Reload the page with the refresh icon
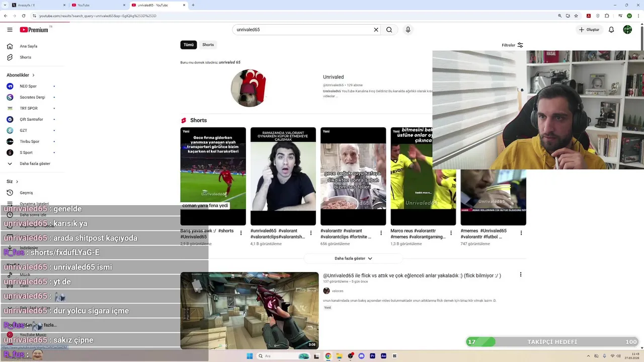This screenshot has height=362, width=644. pos(23,16)
